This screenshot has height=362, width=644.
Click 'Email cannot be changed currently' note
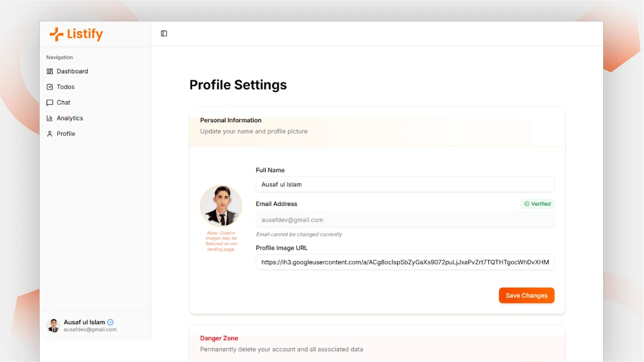point(299,234)
